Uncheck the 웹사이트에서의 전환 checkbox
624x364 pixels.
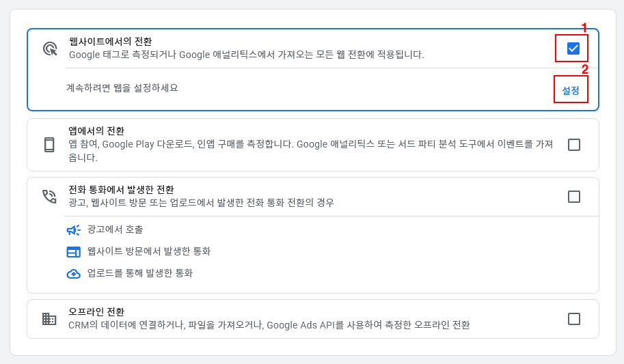573,48
